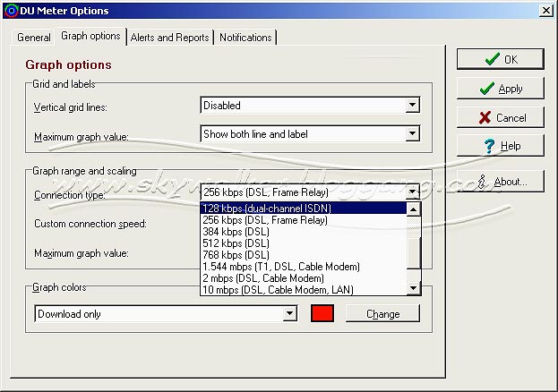Open the Download only graph colors dropdown
This screenshot has height=392, width=558.
pos(290,314)
